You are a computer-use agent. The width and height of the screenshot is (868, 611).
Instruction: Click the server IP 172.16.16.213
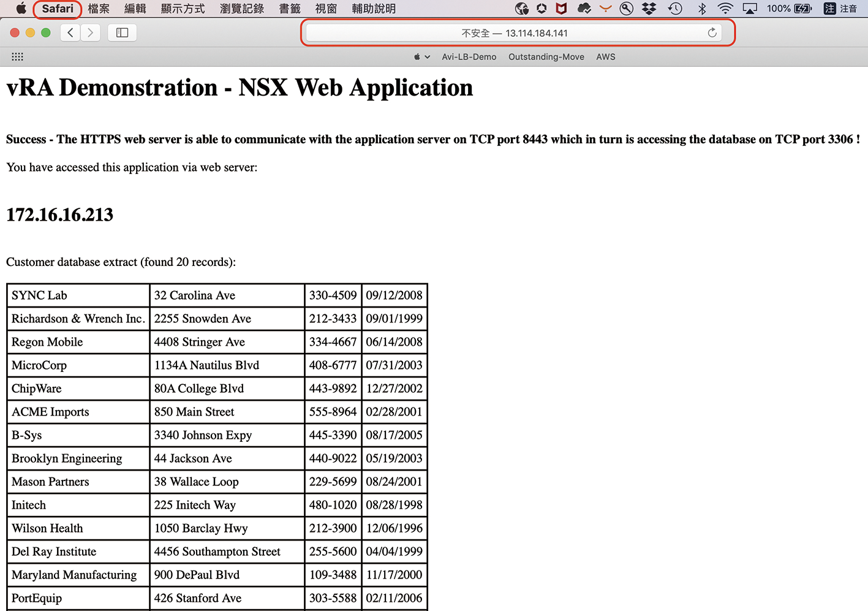pos(60,214)
